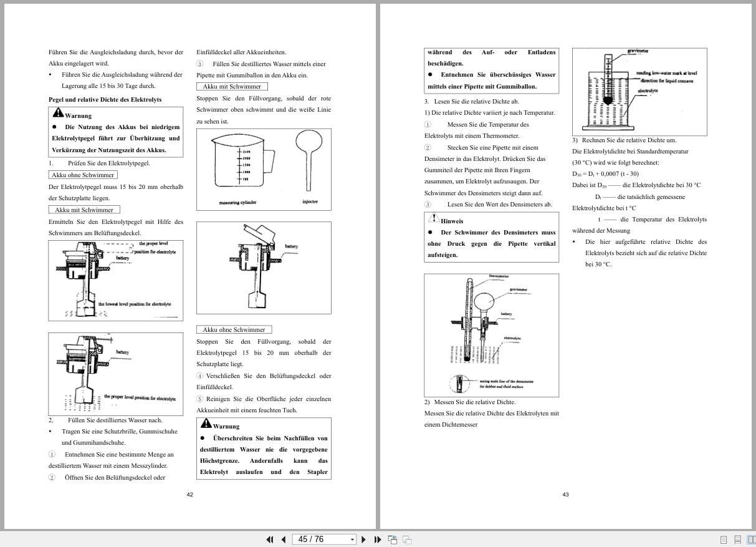This screenshot has height=547, width=756.
Task: Click the 'Hinweis' note heading
Action: [x=452, y=221]
